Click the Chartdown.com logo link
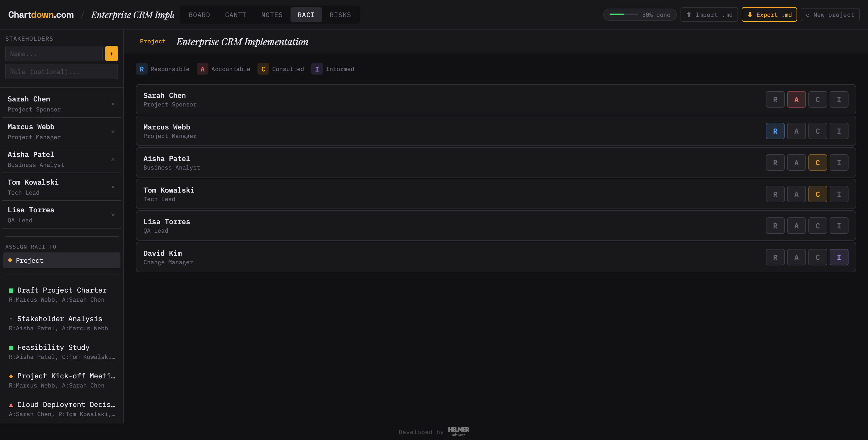This screenshot has height=440, width=868. coord(41,15)
